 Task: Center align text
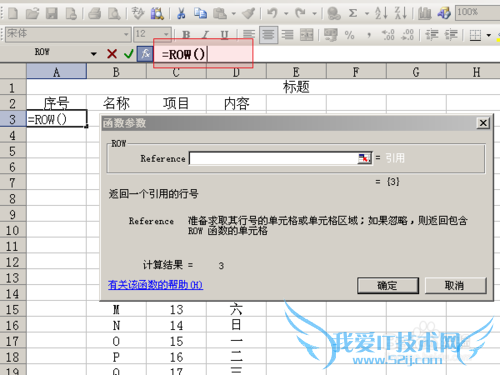pos(268,35)
